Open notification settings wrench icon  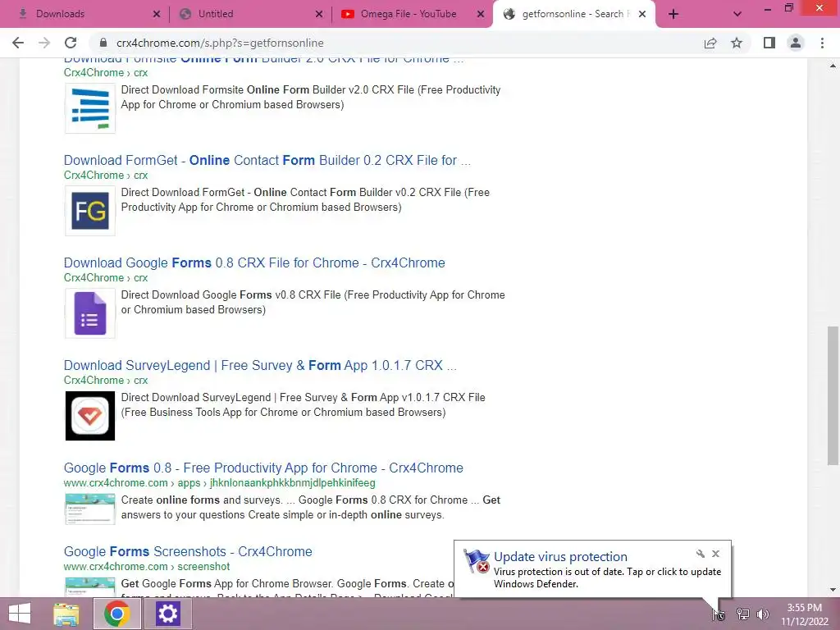(x=701, y=554)
